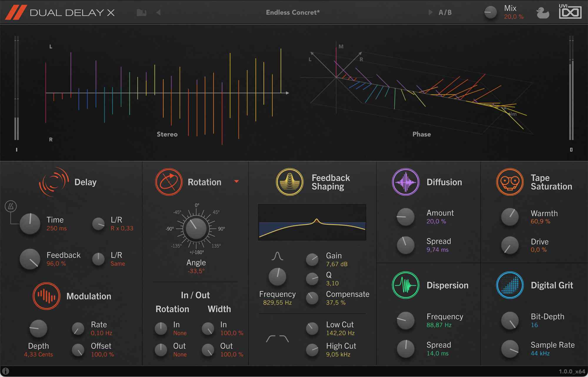Set the L/R ratio labeled R x 0,33
Image resolution: width=588 pixels, height=377 pixels.
click(x=98, y=224)
